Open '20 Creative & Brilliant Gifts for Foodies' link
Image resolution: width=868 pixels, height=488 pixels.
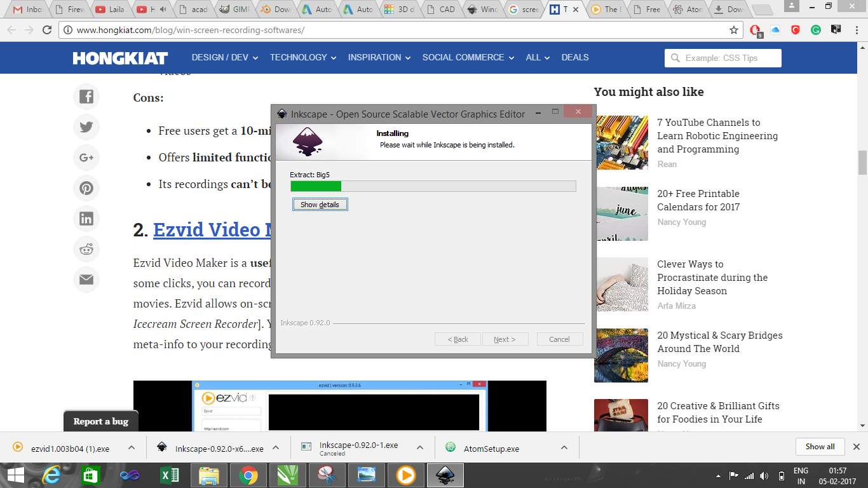[x=718, y=412]
